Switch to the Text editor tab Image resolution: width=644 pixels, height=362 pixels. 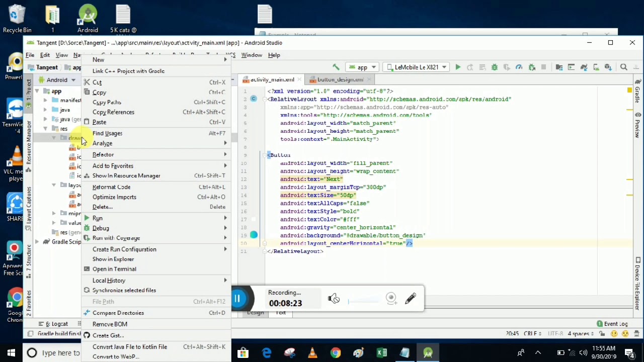(281, 313)
